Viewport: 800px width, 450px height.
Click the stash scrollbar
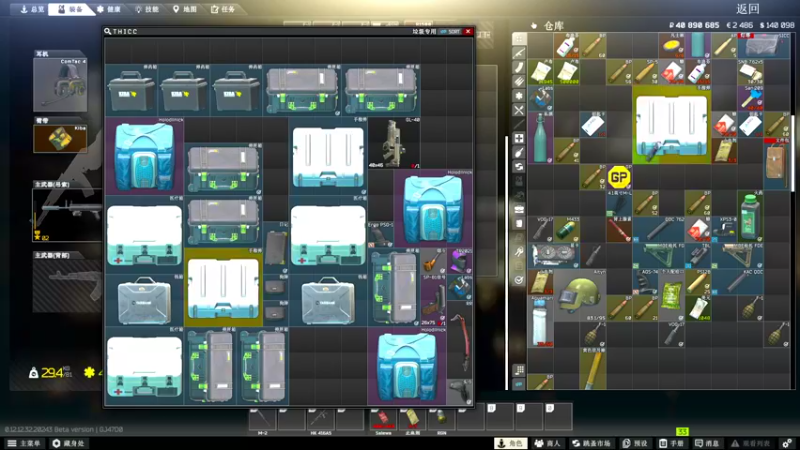point(792,153)
